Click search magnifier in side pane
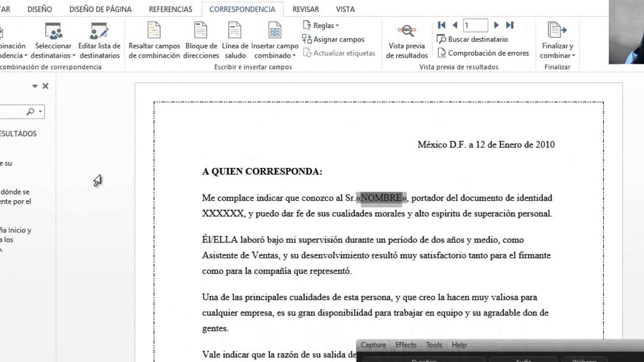 30,112
